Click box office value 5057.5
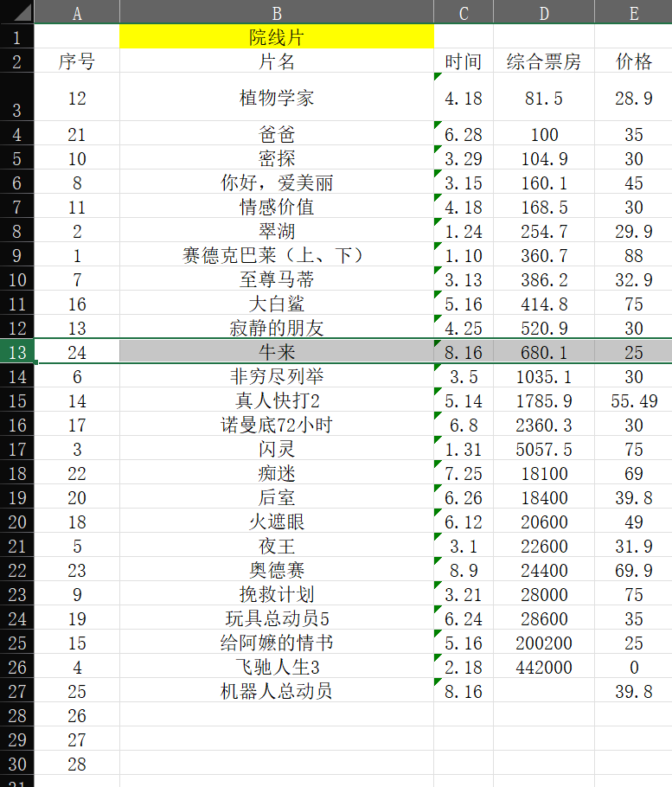 pyautogui.click(x=544, y=449)
